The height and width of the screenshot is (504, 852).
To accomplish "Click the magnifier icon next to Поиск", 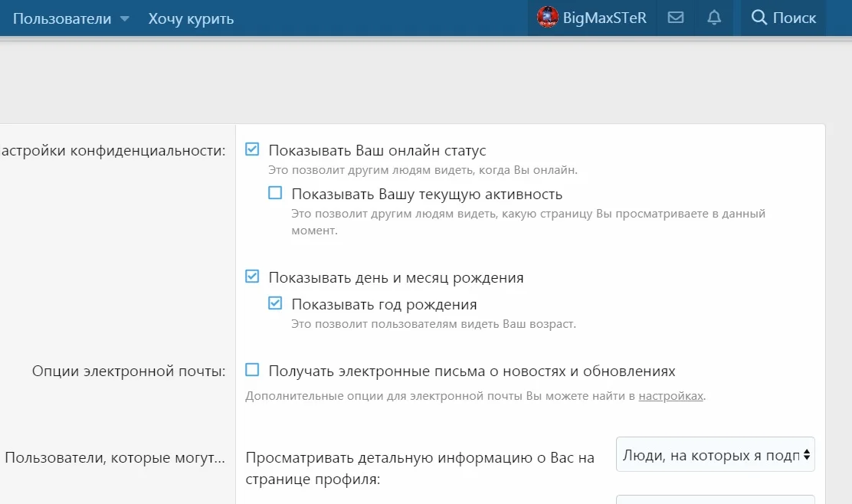I will pyautogui.click(x=759, y=18).
